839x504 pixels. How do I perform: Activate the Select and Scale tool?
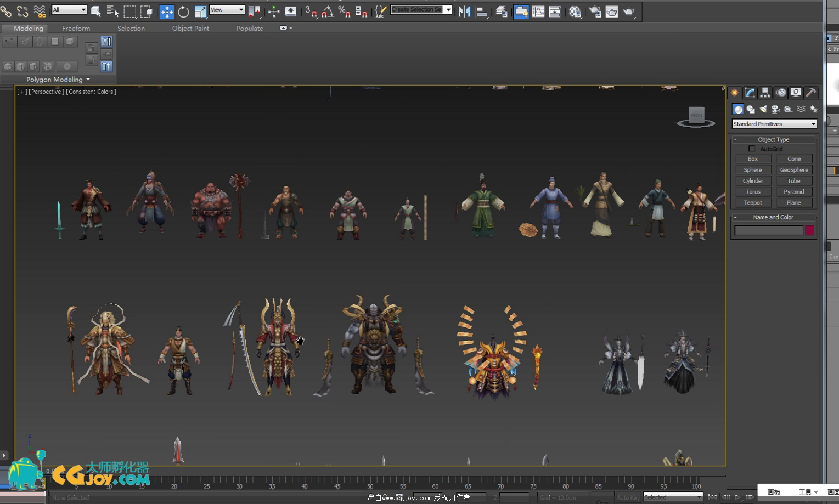tap(200, 12)
